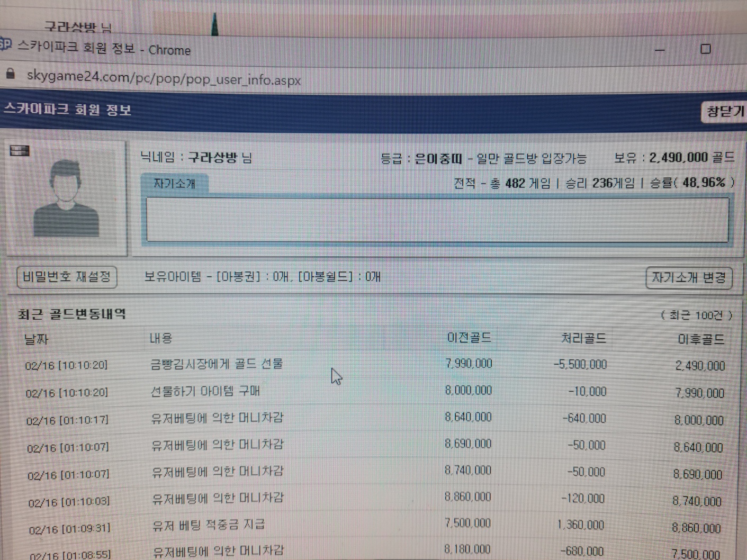The height and width of the screenshot is (560, 747).
Task: Click the 7,990,000 previous gold value
Action: (469, 364)
